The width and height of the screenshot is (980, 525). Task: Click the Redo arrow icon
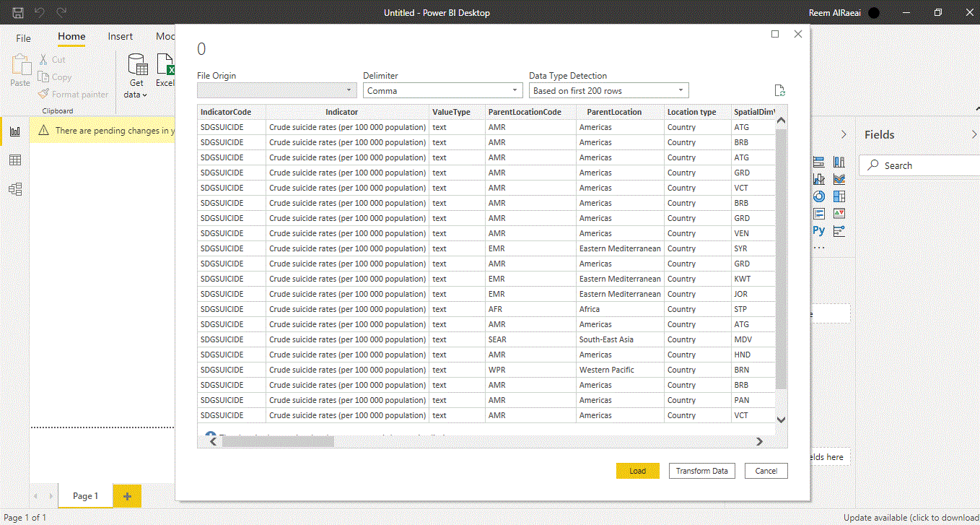(61, 13)
